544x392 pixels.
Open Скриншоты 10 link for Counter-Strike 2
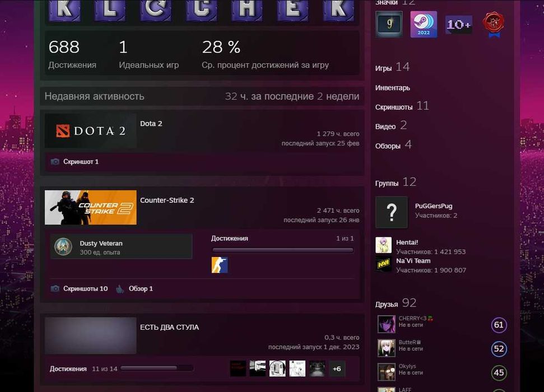[x=85, y=288]
